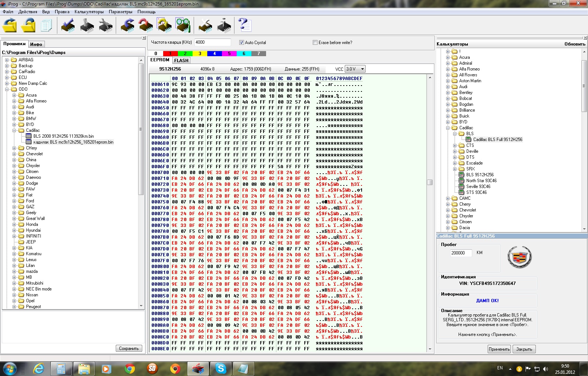Switch to the FLASH tab
The image size is (588, 376).
(181, 61)
